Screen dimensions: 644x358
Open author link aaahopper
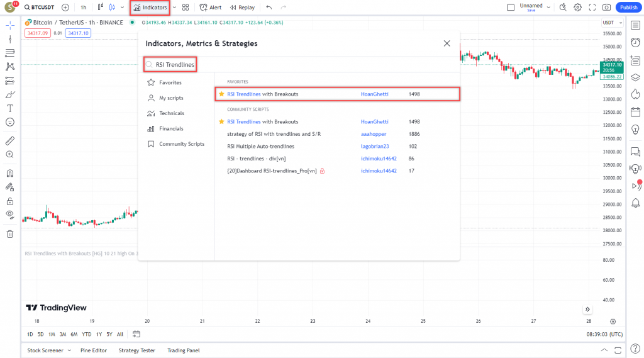coord(374,134)
